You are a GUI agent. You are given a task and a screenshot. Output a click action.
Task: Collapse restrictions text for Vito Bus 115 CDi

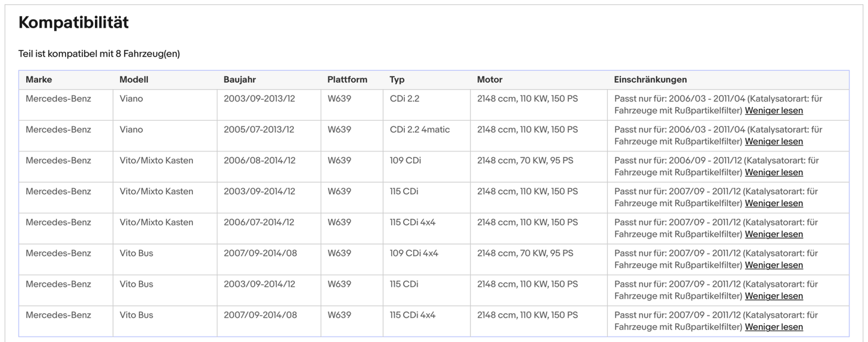[774, 296]
